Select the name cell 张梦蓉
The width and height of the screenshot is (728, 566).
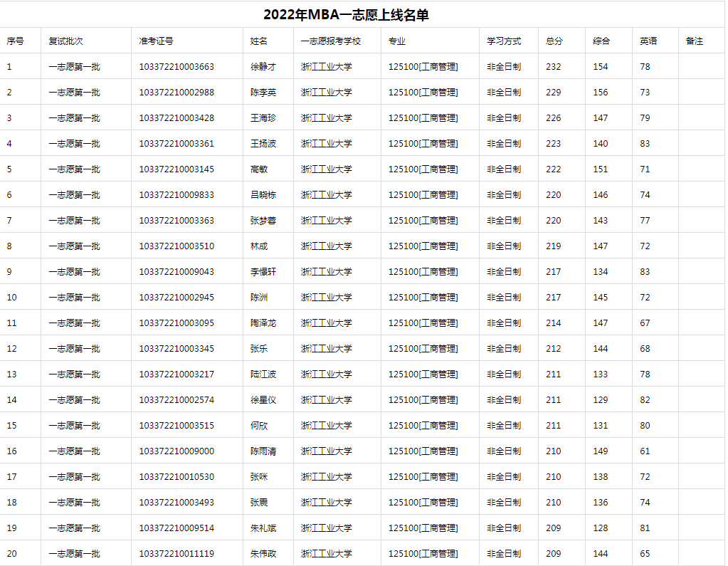point(261,220)
